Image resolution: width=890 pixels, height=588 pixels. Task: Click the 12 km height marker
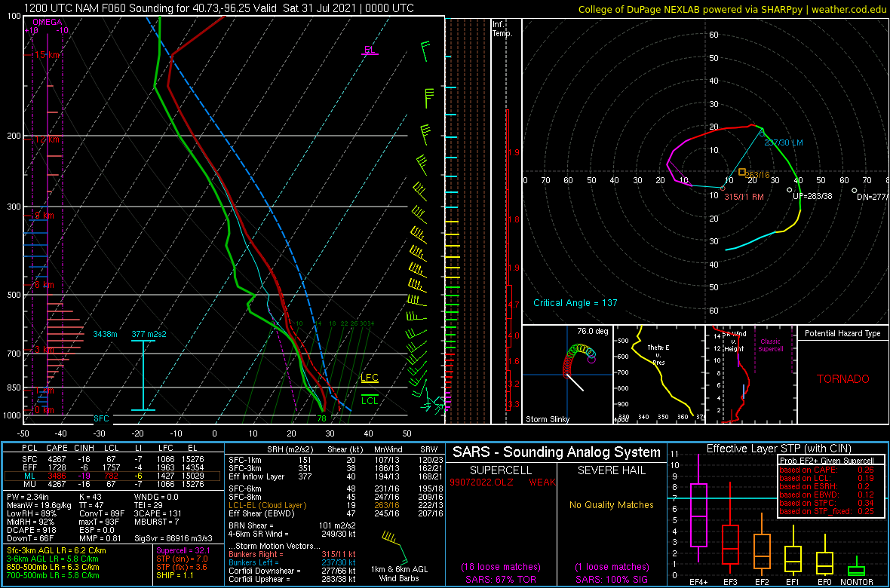[x=47, y=139]
